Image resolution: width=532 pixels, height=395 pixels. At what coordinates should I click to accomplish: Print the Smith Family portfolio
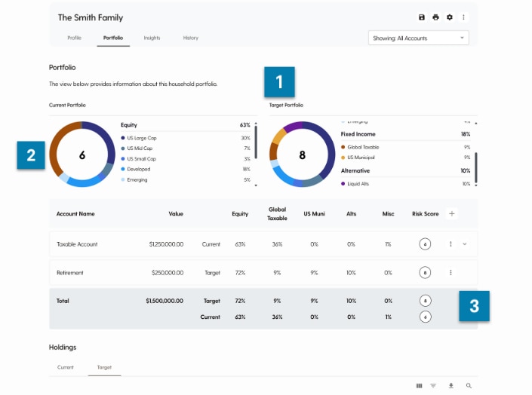tap(435, 17)
